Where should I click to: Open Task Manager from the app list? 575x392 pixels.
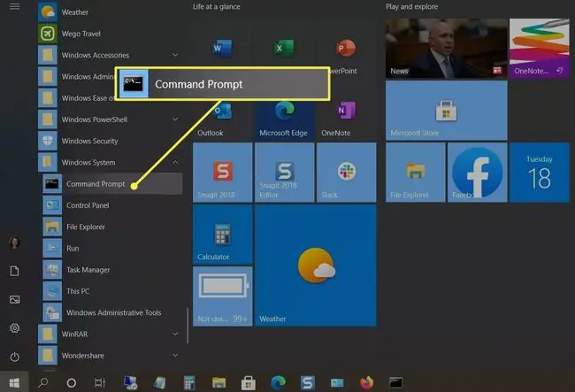112,270
